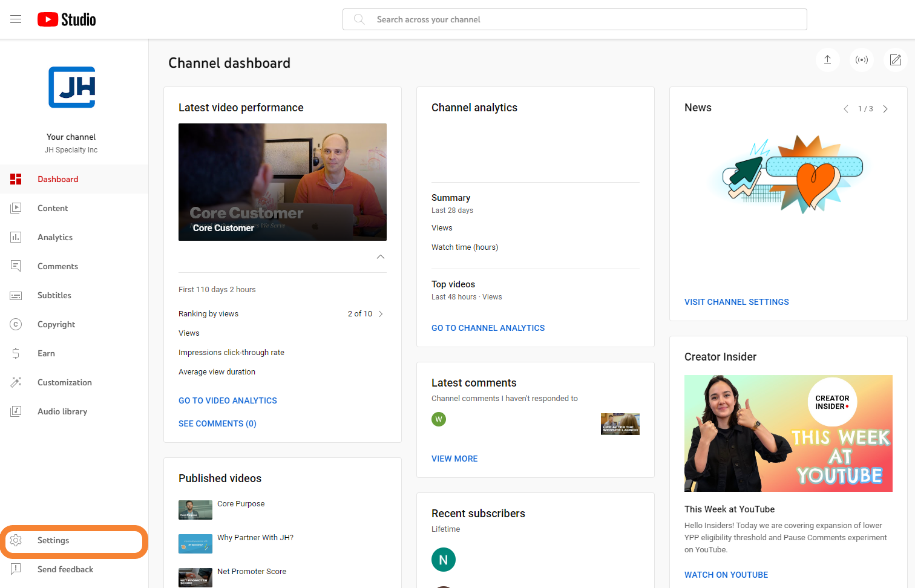
Task: Open the JH channel avatar
Action: point(71,88)
